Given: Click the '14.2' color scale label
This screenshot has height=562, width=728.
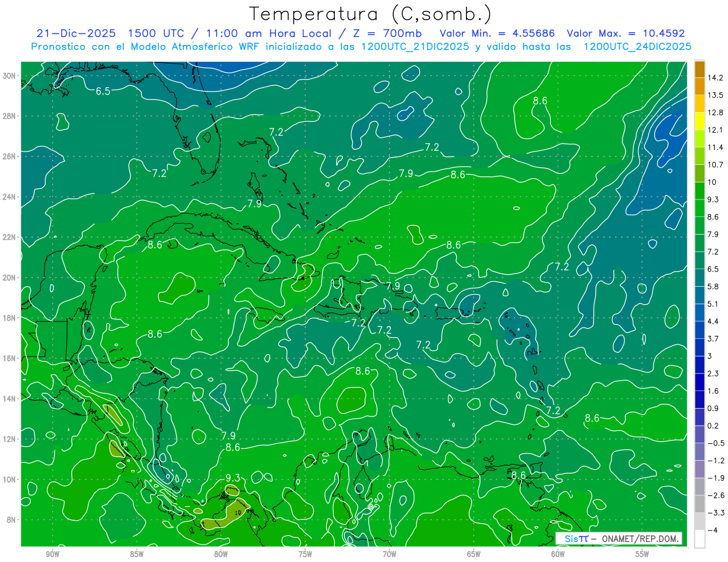Looking at the screenshot, I should 715,78.
